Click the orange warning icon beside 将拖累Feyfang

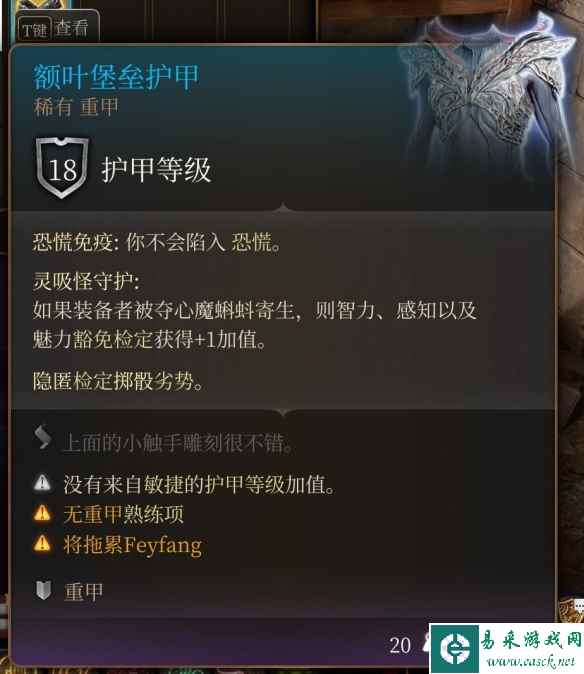pos(42,543)
